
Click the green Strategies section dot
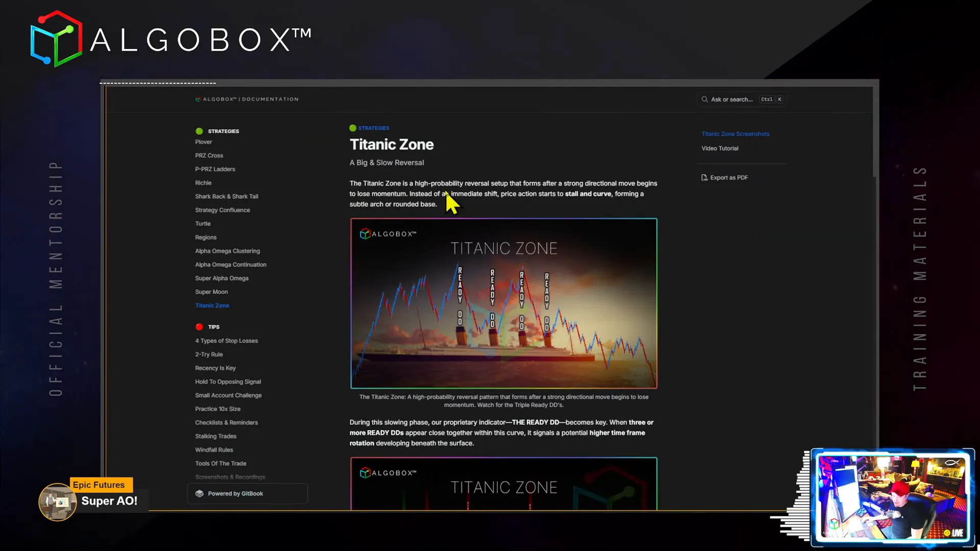tap(199, 131)
